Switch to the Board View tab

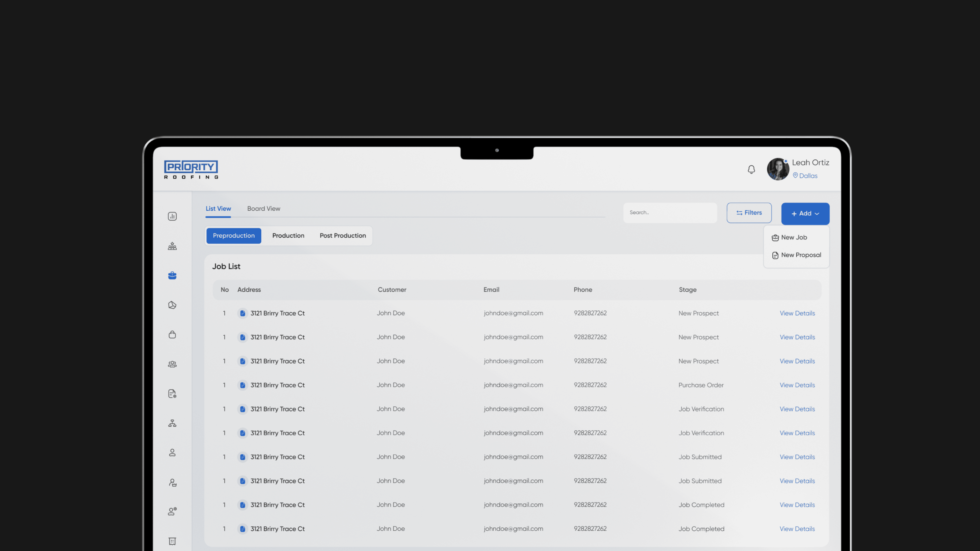coord(264,208)
